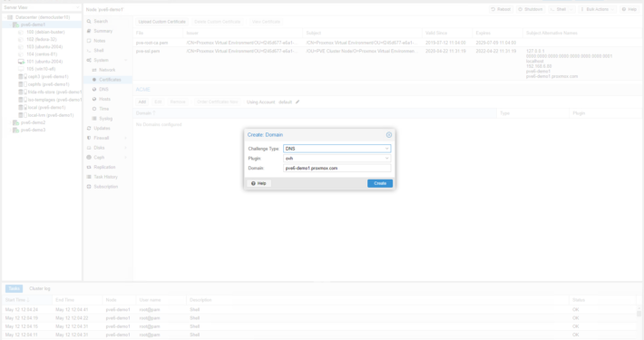
Task: Click the DNS globe icon
Action: tap(94, 90)
